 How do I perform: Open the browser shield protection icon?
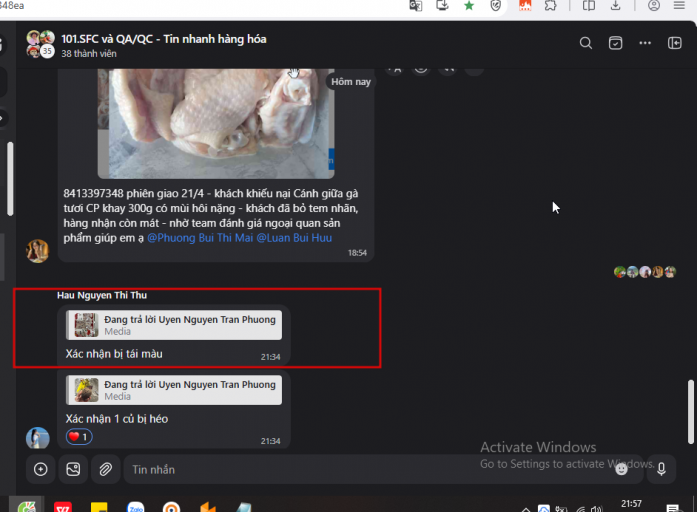(x=496, y=6)
